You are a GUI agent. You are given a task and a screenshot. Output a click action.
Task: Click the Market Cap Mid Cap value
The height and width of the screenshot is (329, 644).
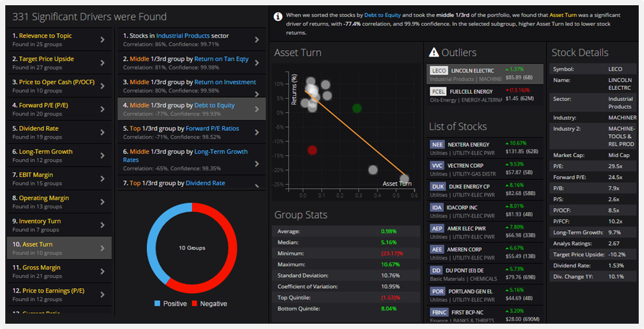point(618,155)
